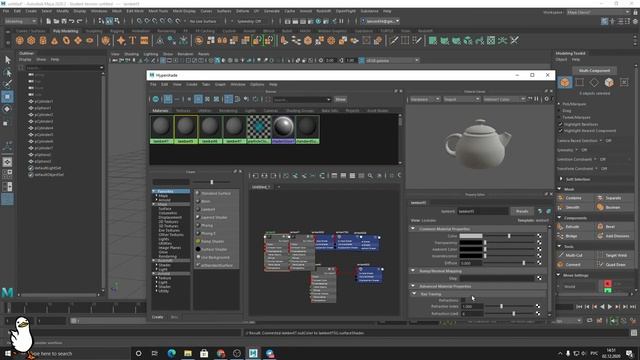Open the Material Viewer renderer dropdown

pyautogui.click(x=424, y=99)
